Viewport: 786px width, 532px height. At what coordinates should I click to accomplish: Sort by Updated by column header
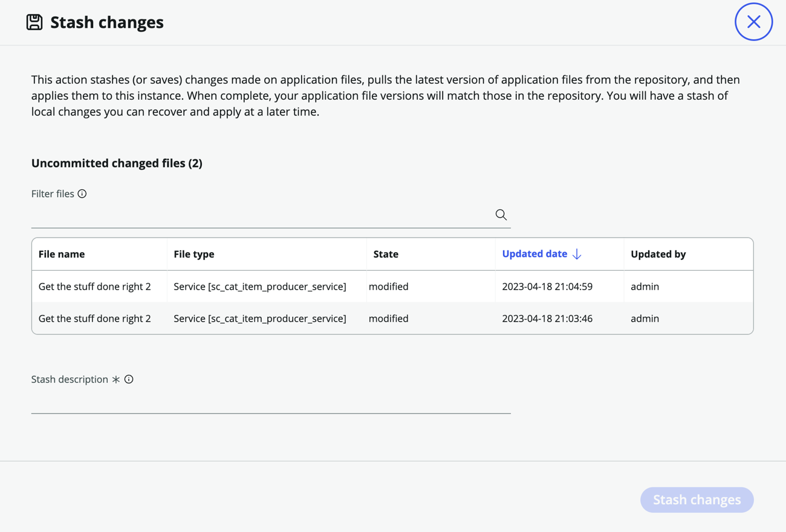(x=658, y=254)
